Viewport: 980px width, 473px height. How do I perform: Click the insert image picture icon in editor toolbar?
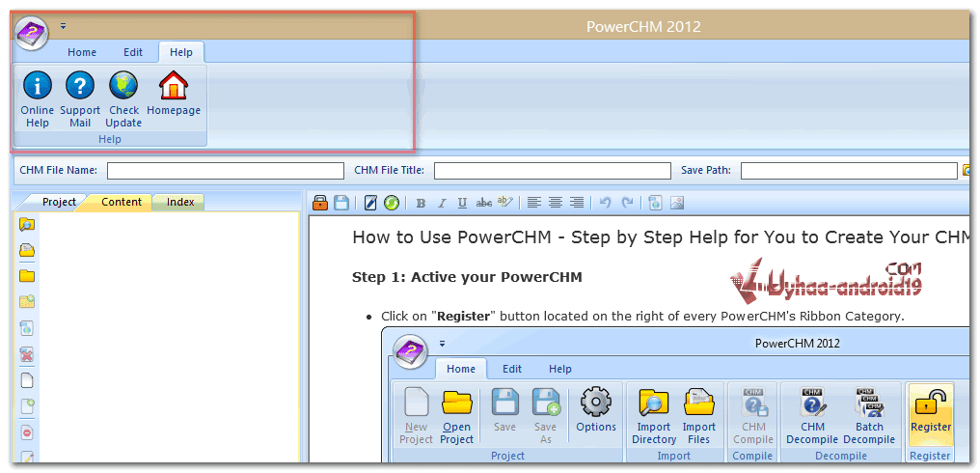point(677,202)
